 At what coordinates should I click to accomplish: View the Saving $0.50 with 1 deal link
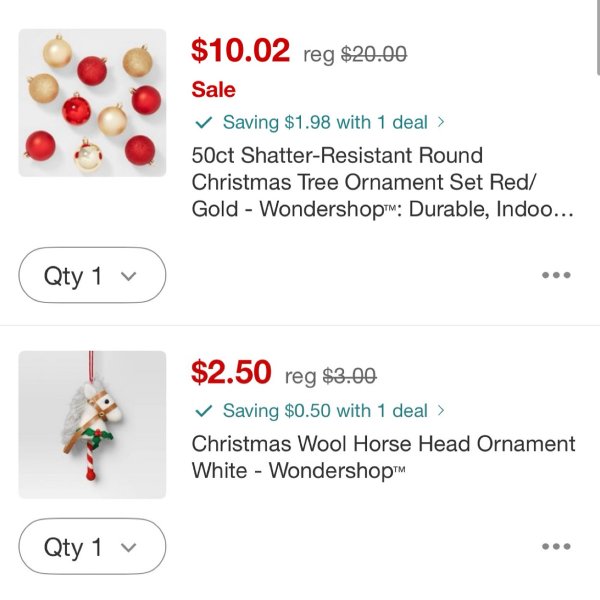click(x=324, y=411)
